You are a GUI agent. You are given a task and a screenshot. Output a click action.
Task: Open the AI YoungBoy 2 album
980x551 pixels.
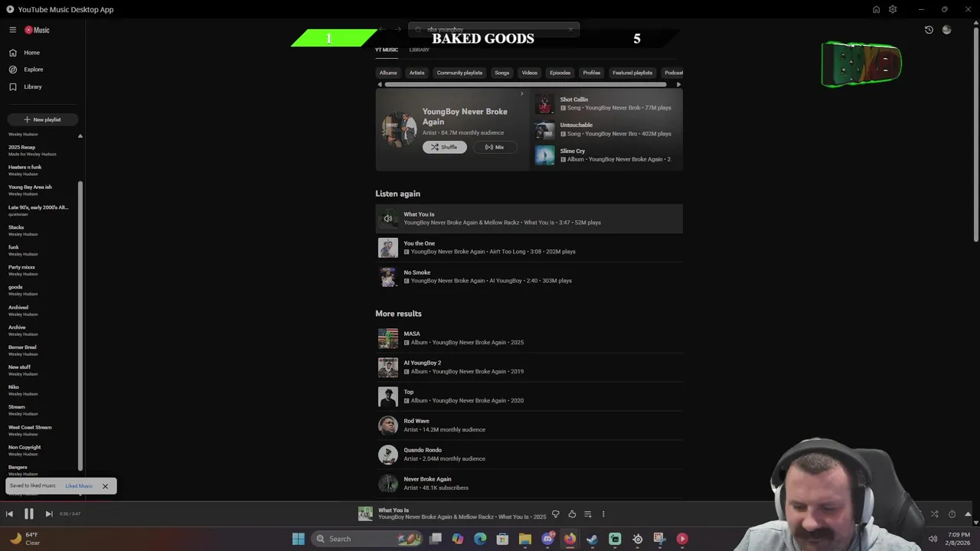tap(529, 367)
